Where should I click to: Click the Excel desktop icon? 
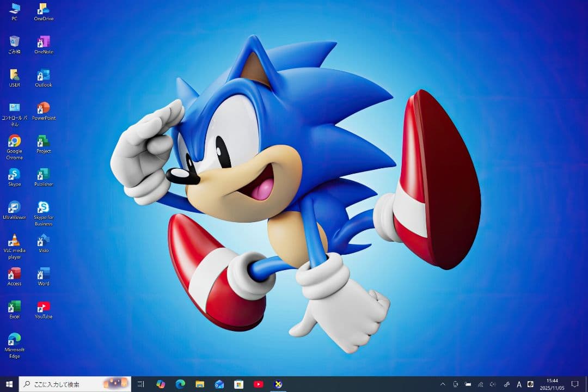point(15,307)
